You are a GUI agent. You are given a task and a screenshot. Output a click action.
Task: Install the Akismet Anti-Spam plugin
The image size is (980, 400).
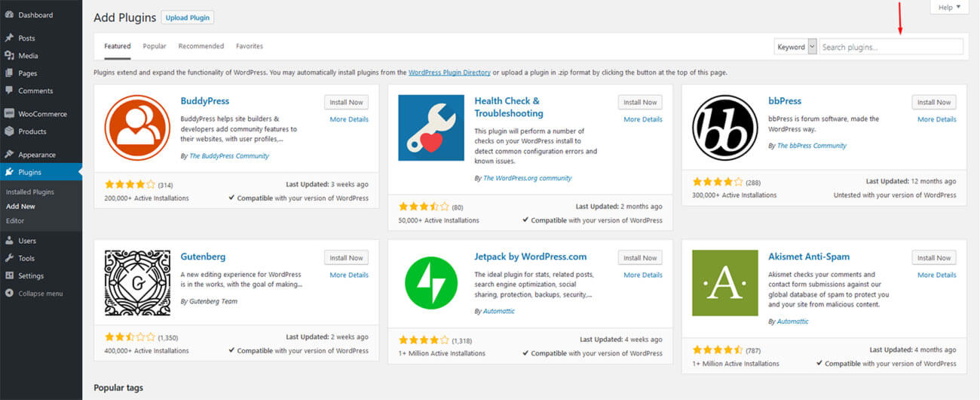point(934,257)
